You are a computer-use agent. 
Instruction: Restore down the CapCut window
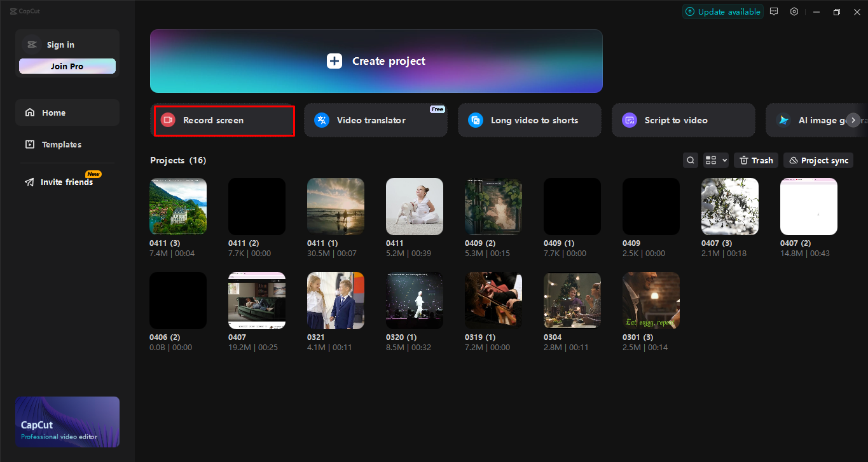(837, 11)
